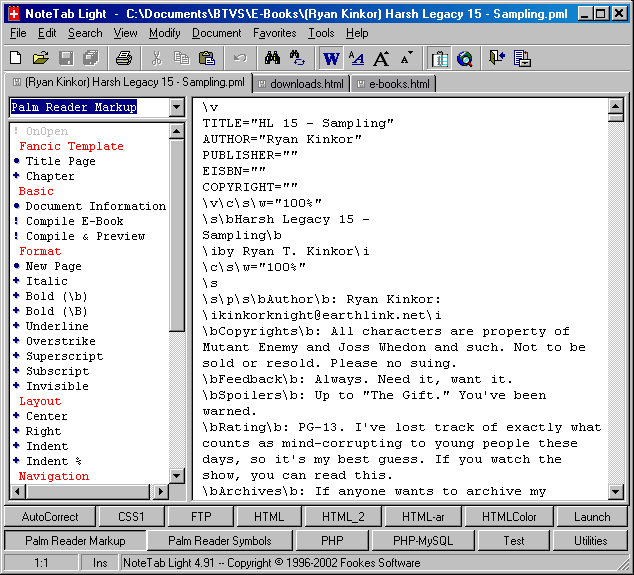Open the Favorites menu

tap(275, 33)
